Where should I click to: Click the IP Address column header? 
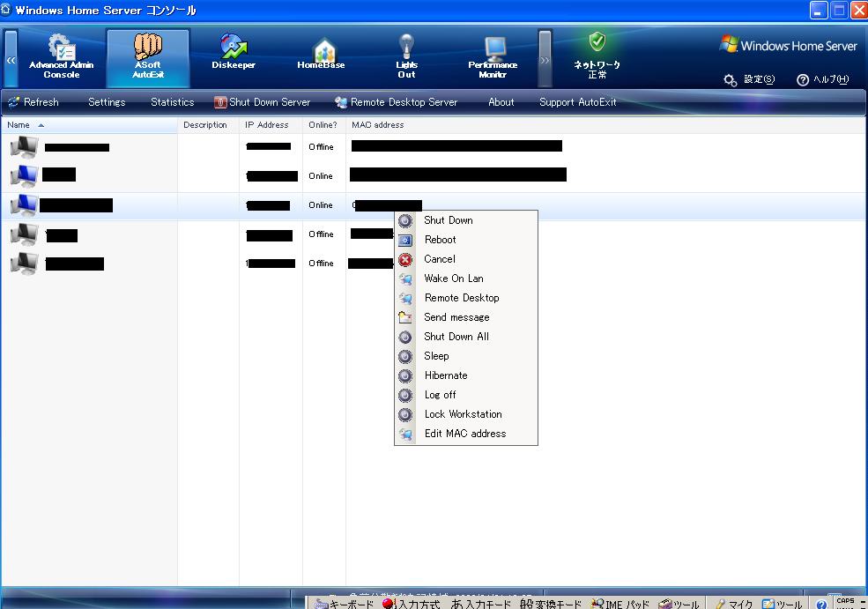coord(271,125)
